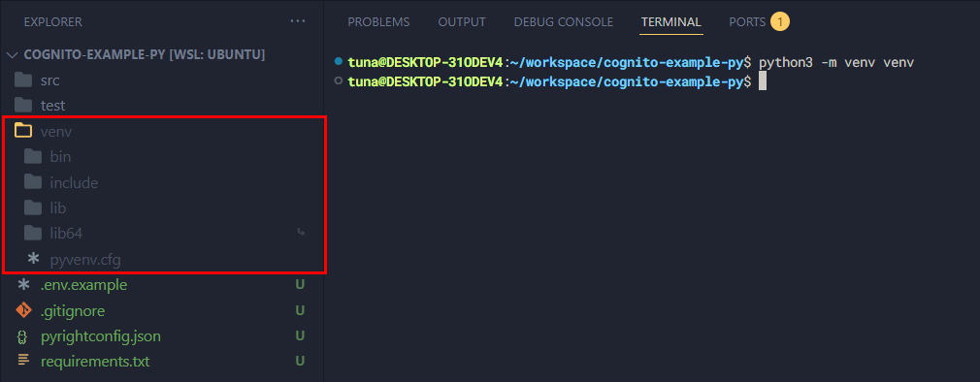The width and height of the screenshot is (980, 382).
Task: Click the U status on .env.example
Action: [300, 285]
